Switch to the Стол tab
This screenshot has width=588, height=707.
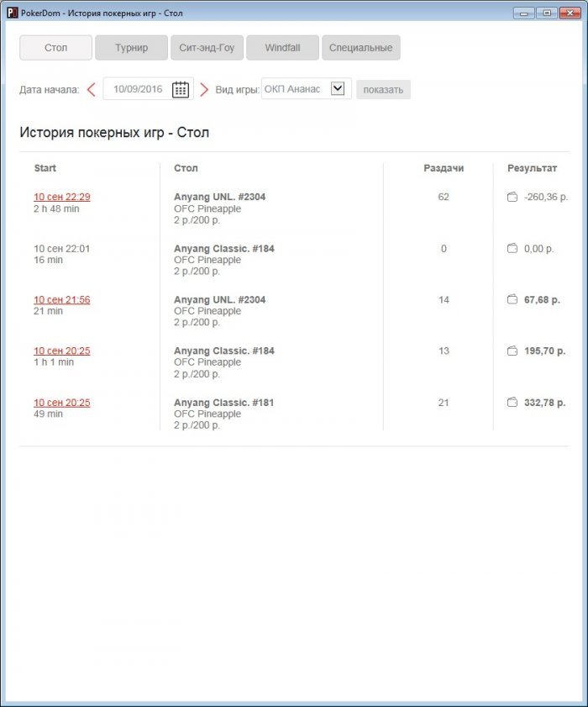(x=56, y=47)
